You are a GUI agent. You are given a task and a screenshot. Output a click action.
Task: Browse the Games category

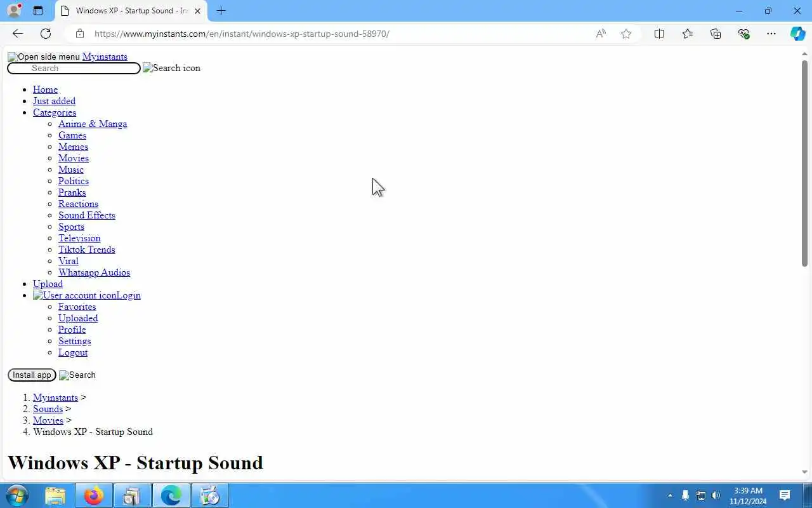[72, 135]
